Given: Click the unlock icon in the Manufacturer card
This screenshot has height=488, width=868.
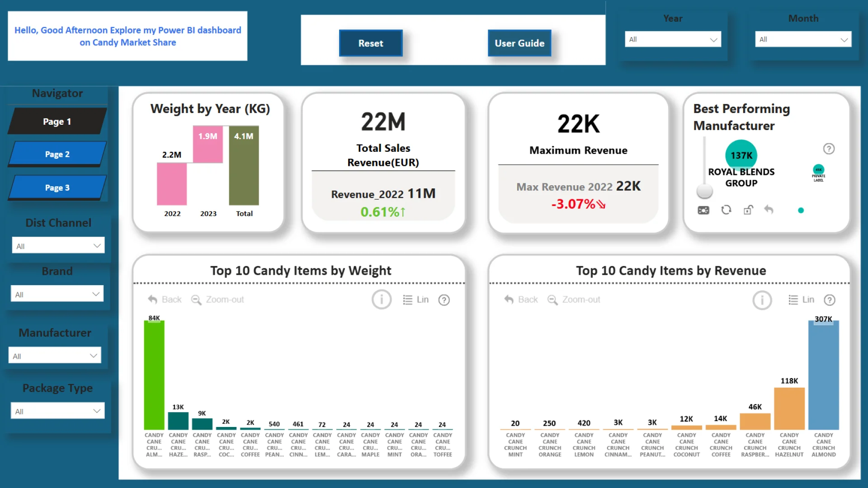Looking at the screenshot, I should pyautogui.click(x=748, y=210).
